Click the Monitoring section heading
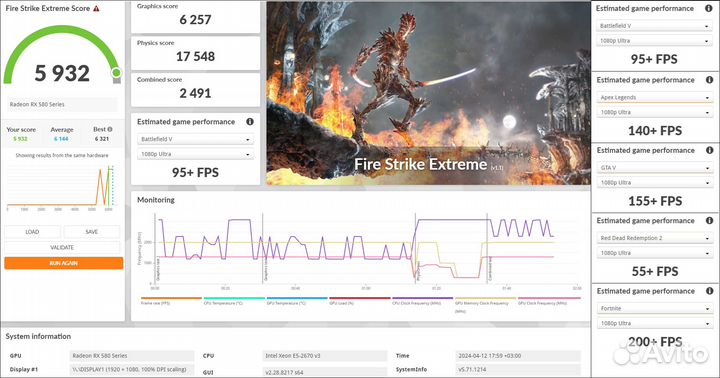The height and width of the screenshot is (378, 720). 156,200
